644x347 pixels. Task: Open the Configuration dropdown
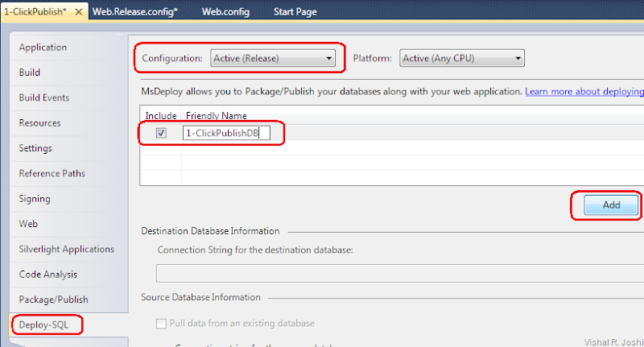(273, 58)
